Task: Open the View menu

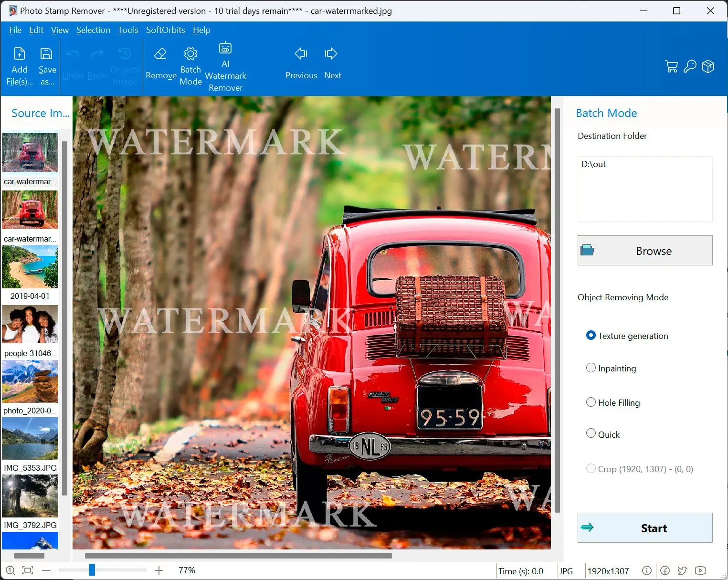Action: (x=60, y=30)
